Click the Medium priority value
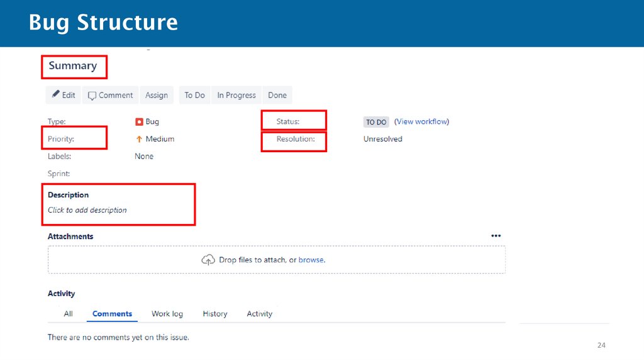644x361 pixels. click(x=160, y=139)
